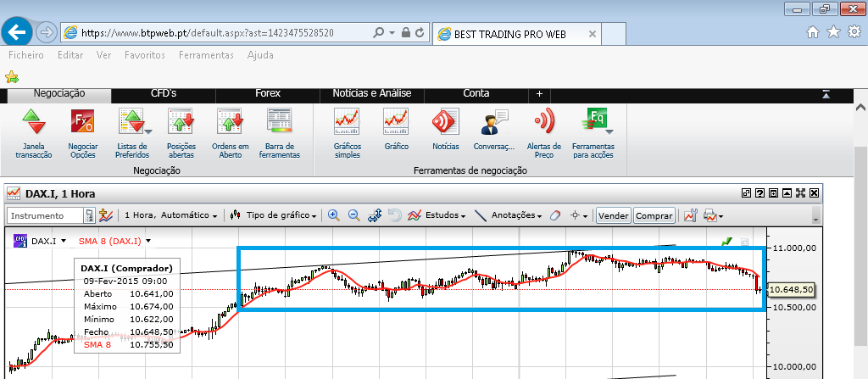Open Conversação chat

pos(494,130)
